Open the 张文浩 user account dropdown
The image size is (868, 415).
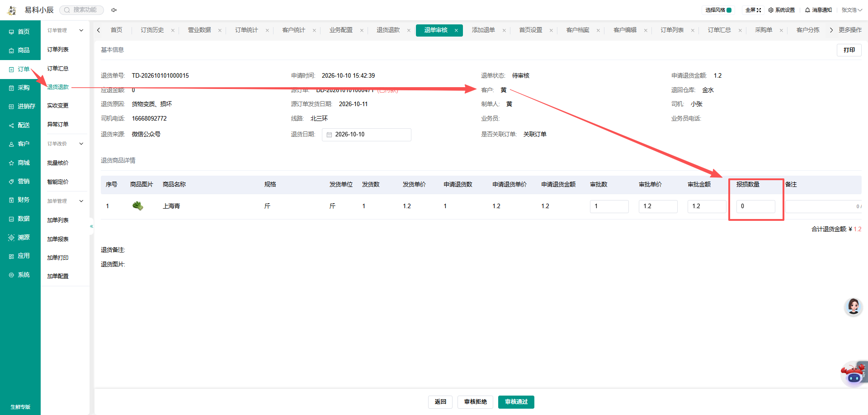(852, 10)
